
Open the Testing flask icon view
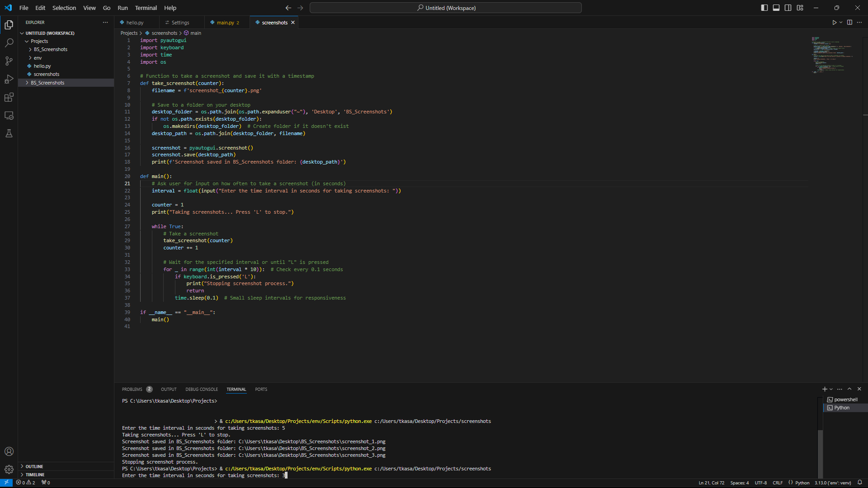tap(9, 134)
